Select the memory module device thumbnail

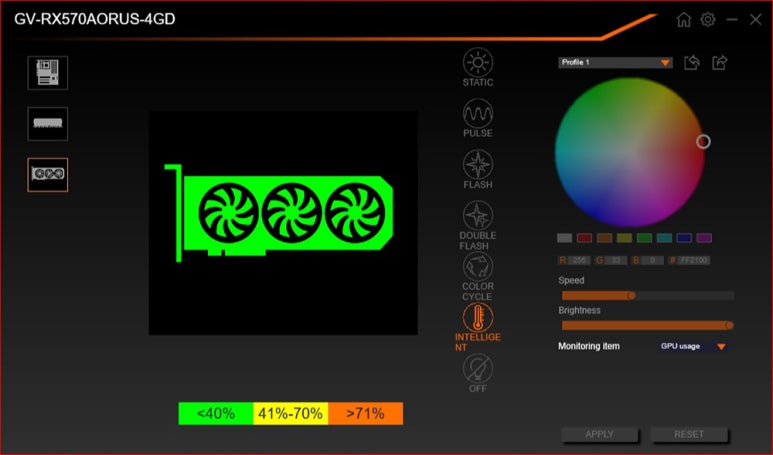[48, 123]
